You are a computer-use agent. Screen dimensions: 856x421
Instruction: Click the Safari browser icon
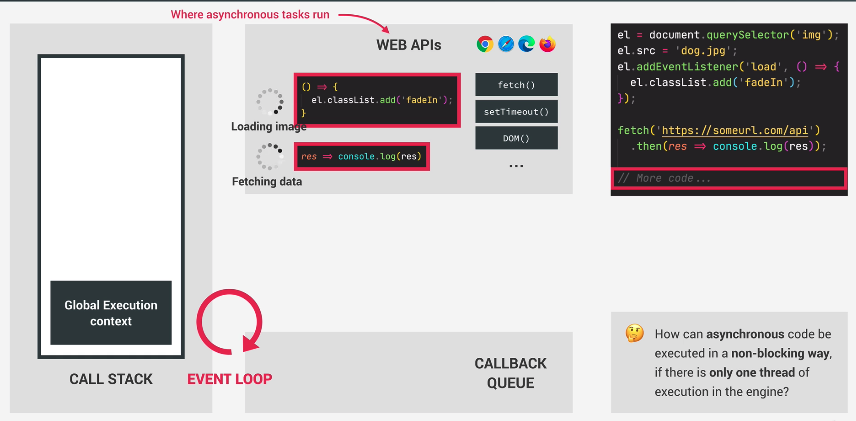506,44
